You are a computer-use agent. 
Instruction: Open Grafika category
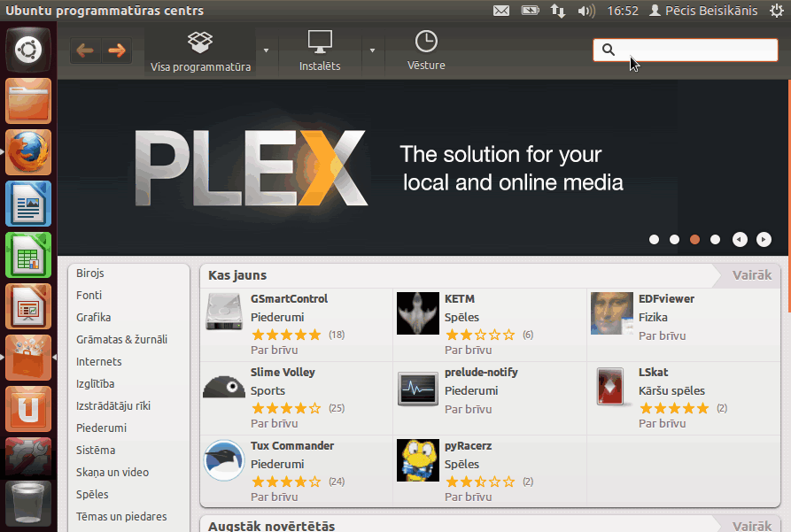tap(93, 318)
